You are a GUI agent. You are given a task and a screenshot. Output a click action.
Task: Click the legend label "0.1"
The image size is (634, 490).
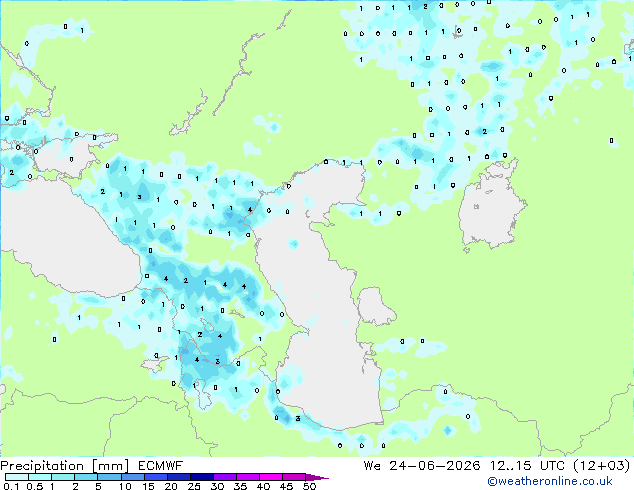[11, 486]
